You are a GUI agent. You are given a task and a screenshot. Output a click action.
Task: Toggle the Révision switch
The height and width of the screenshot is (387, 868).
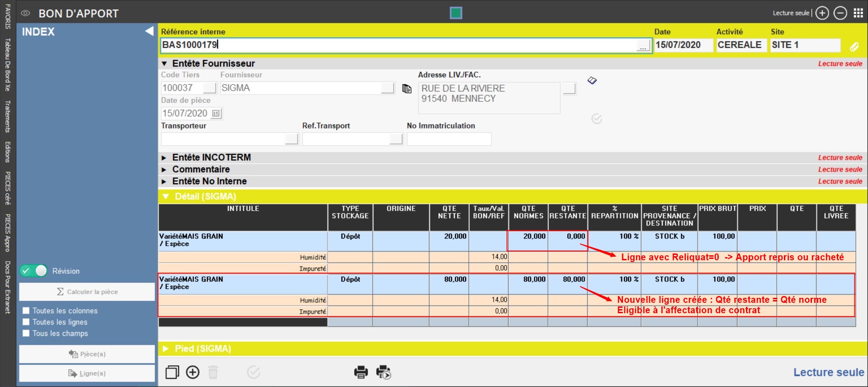(x=34, y=271)
